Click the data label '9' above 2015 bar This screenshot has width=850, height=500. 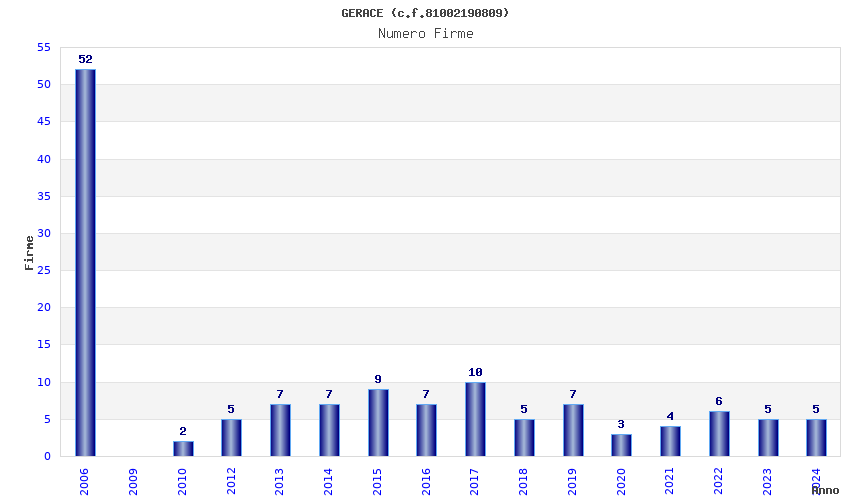pos(378,379)
